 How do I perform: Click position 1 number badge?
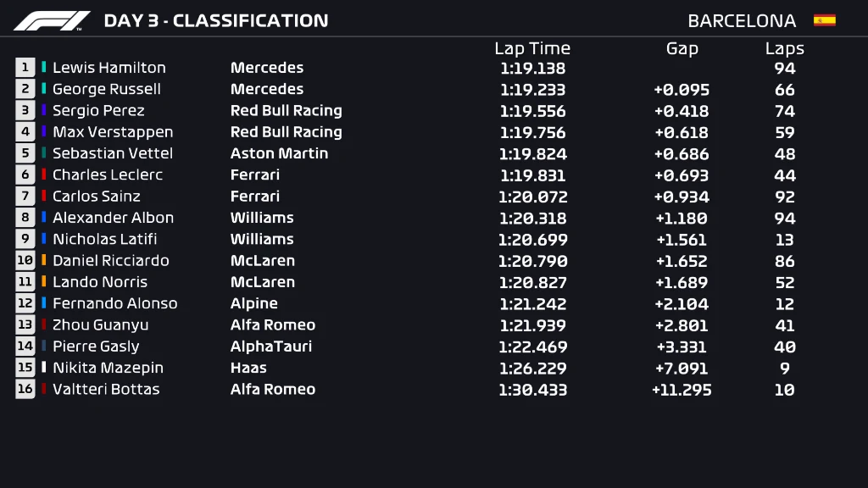coord(25,68)
